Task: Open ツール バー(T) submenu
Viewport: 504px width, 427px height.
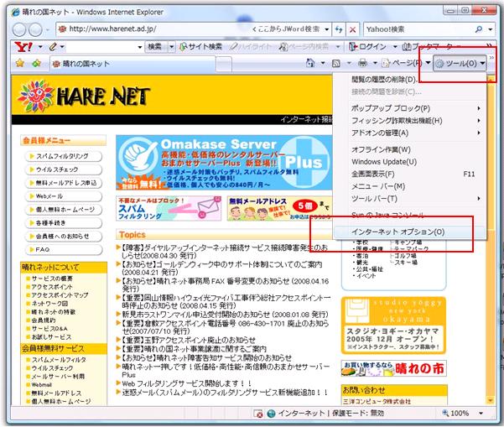Action: (409, 199)
